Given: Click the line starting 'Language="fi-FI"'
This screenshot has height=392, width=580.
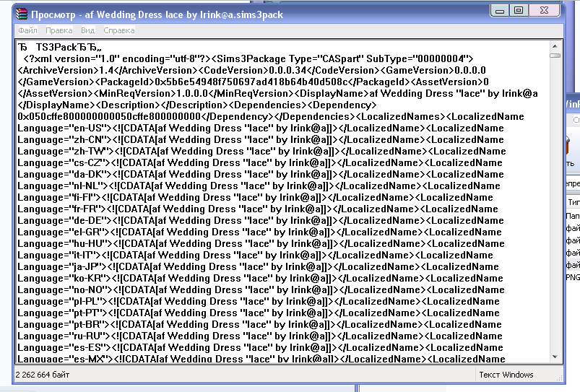Looking at the screenshot, I should pyautogui.click(x=255, y=197).
